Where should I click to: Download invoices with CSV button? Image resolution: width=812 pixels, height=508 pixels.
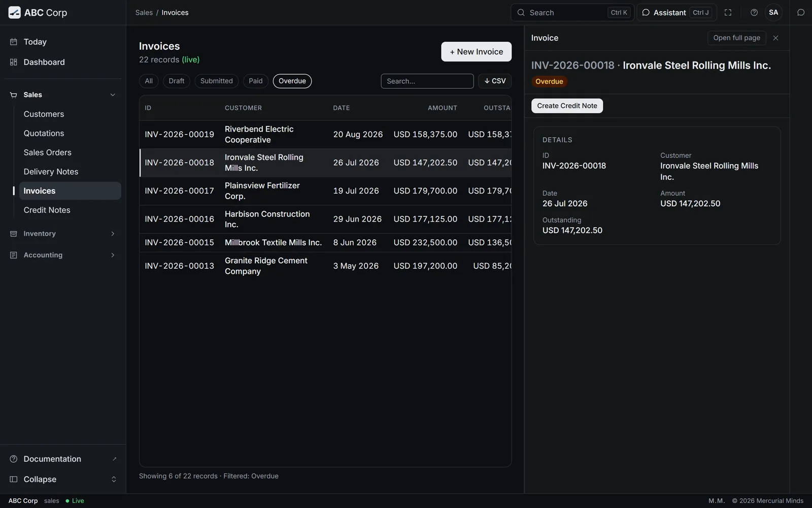tap(495, 81)
